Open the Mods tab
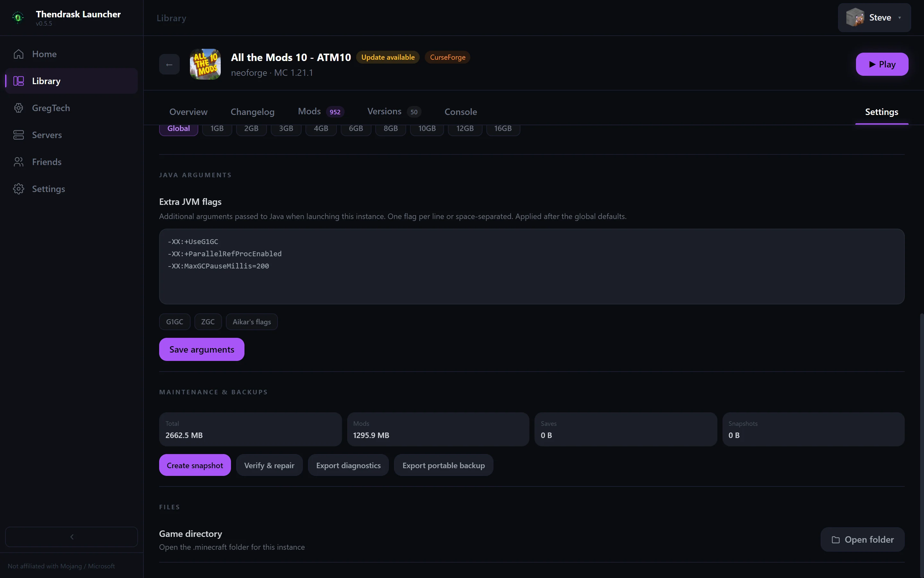The height and width of the screenshot is (578, 924). click(321, 112)
